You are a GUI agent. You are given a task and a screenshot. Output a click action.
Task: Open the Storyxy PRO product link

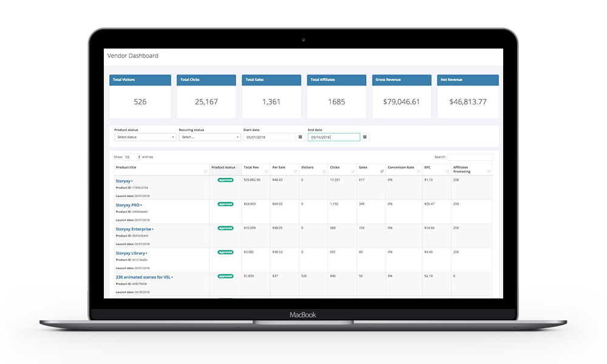click(x=128, y=205)
